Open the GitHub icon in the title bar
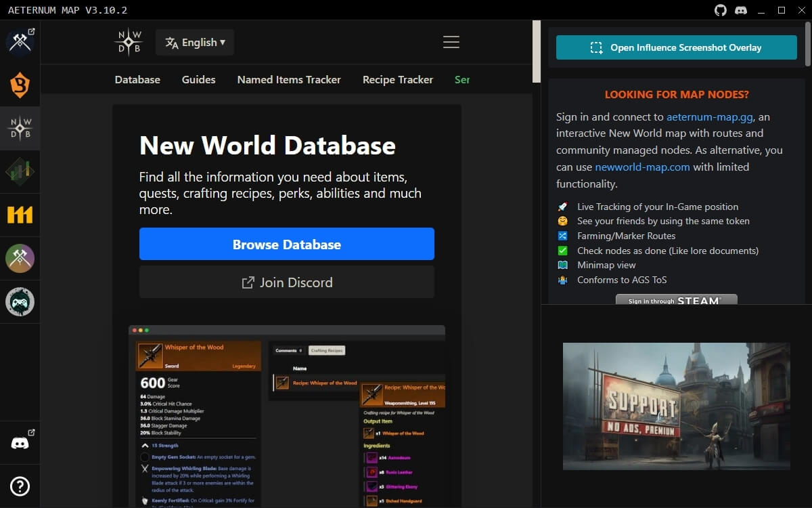The image size is (812, 508). [x=721, y=10]
